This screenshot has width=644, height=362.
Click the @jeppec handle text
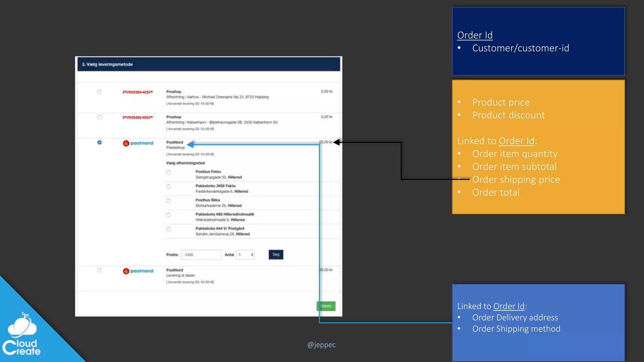[x=321, y=345]
